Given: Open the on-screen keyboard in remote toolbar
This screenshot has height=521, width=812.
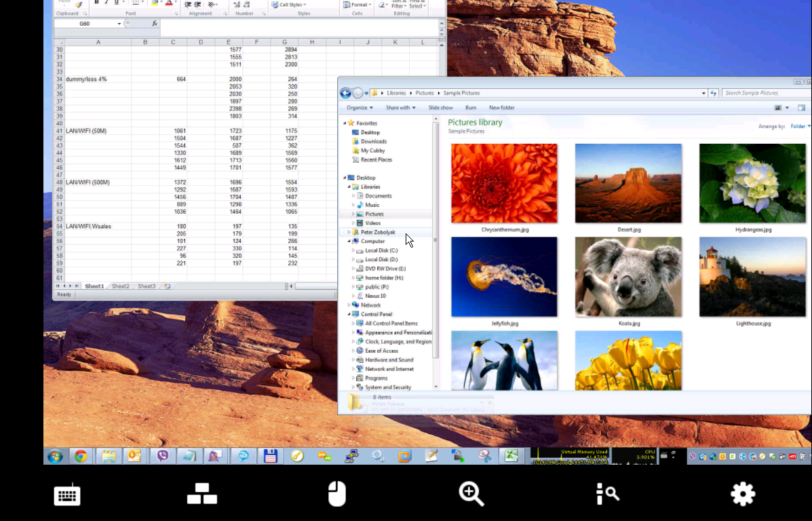Looking at the screenshot, I should tap(67, 494).
